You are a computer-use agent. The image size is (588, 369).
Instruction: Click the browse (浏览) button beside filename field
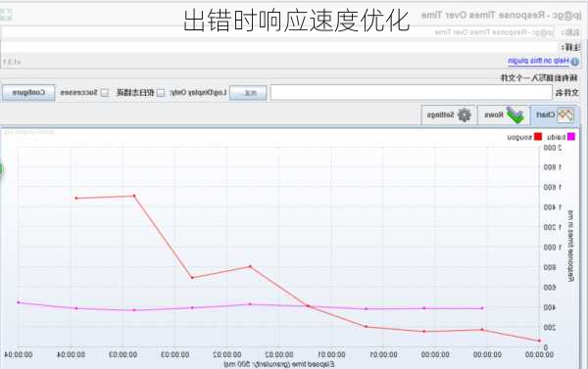[248, 93]
